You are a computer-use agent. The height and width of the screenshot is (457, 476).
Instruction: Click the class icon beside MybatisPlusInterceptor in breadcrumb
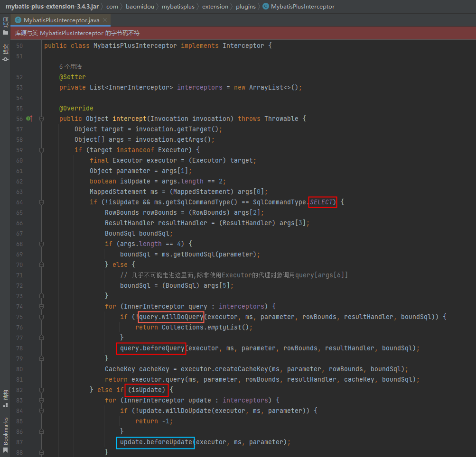tap(266, 6)
